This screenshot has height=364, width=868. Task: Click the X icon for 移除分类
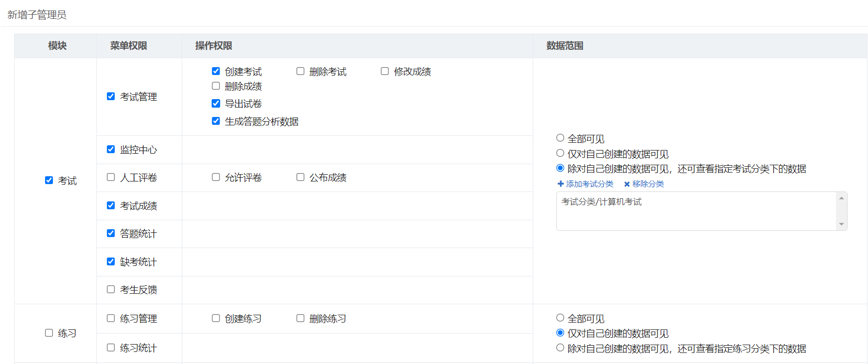click(627, 184)
